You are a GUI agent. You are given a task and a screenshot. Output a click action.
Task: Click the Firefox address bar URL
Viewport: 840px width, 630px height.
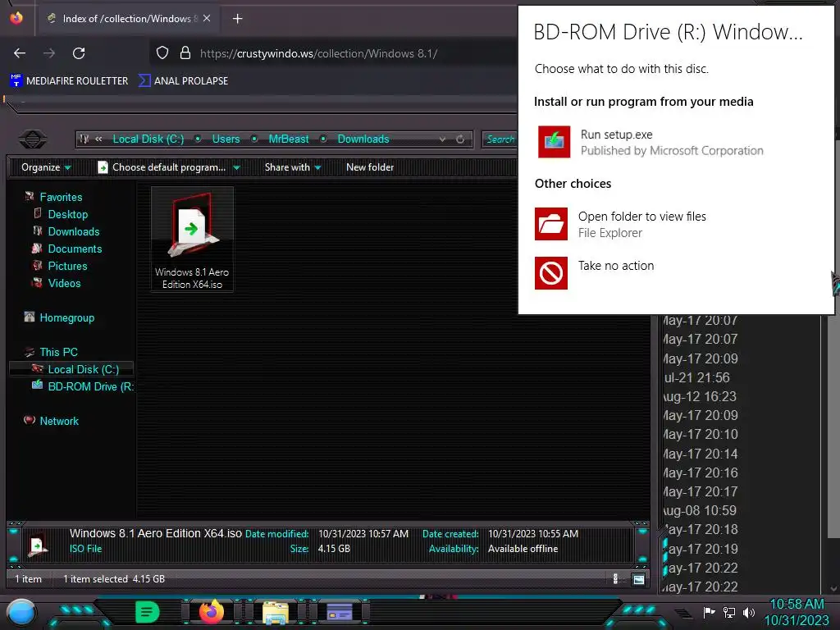point(319,53)
